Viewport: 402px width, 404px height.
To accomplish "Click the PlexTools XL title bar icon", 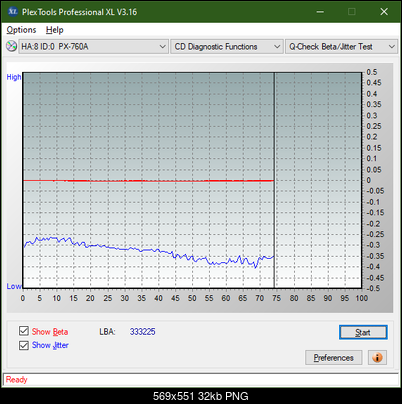I will coord(12,12).
